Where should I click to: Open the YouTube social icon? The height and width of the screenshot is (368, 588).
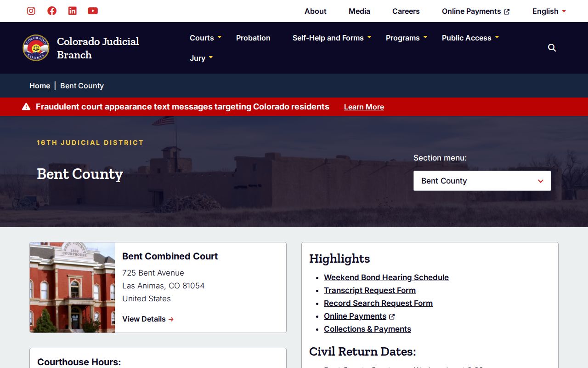coord(93,11)
